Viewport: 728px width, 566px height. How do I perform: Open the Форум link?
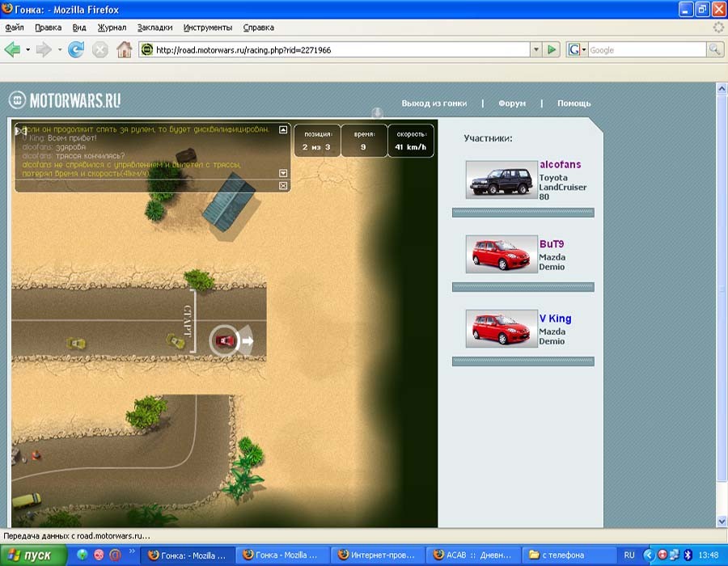point(512,103)
